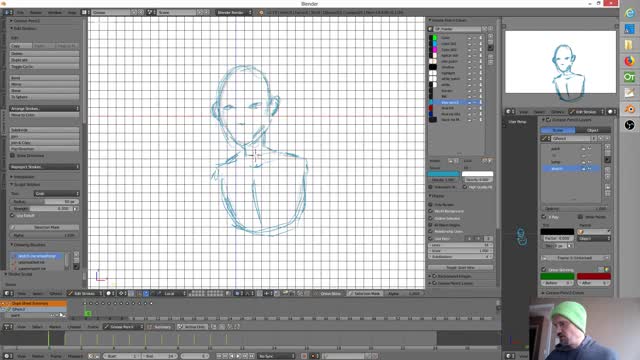The image size is (640, 360).
Task: Toggle the X Ray checkbox in layer settings
Action: (x=544, y=217)
